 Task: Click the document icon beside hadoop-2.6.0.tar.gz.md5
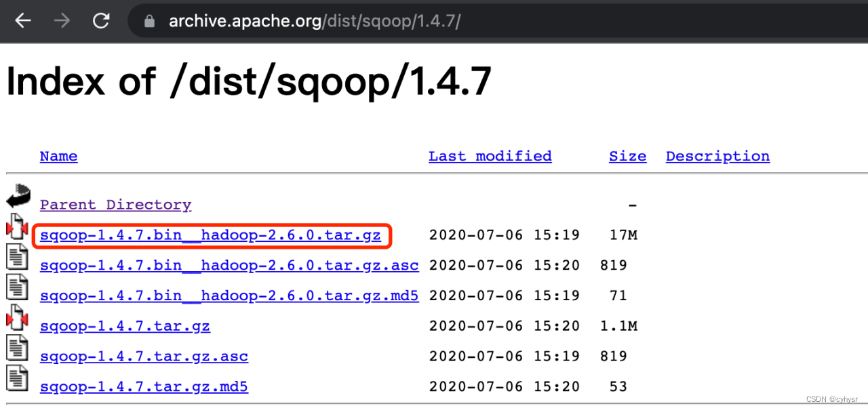(x=17, y=287)
